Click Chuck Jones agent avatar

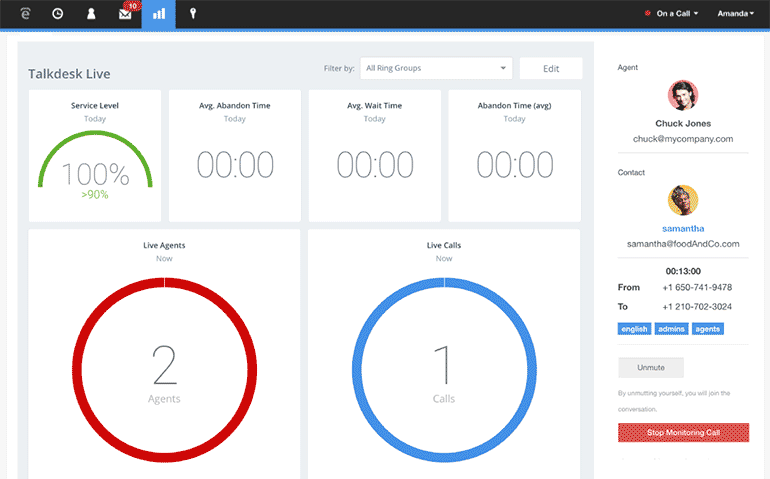coord(683,95)
